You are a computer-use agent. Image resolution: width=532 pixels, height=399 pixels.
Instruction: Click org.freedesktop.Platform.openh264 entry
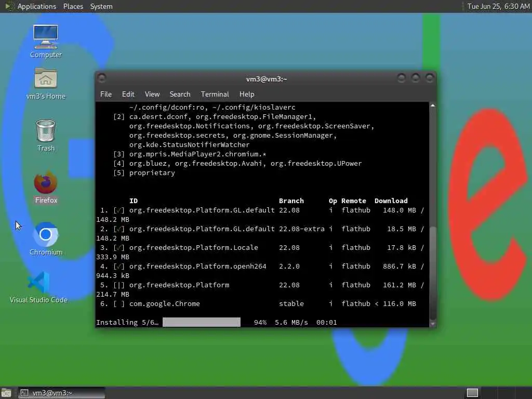click(x=198, y=267)
